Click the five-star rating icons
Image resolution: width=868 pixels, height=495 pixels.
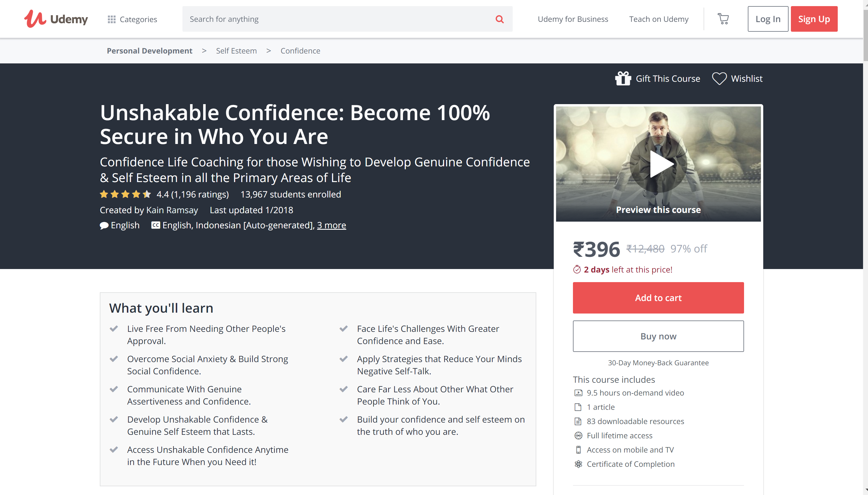pyautogui.click(x=125, y=195)
